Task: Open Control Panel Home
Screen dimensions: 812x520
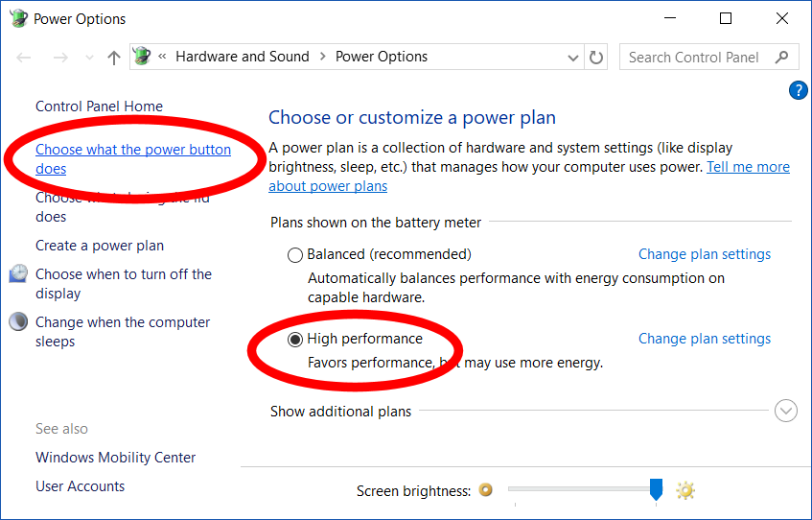Action: pos(99,106)
